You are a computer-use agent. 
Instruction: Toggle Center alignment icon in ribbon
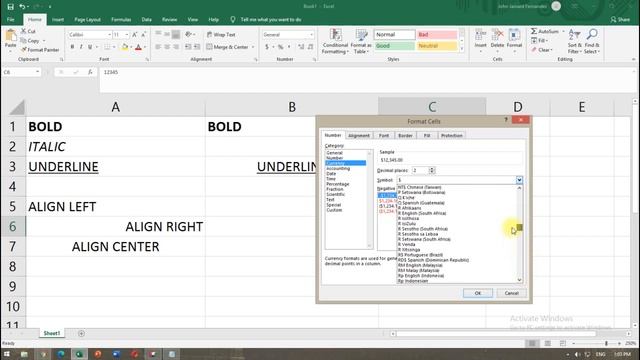[167, 47]
